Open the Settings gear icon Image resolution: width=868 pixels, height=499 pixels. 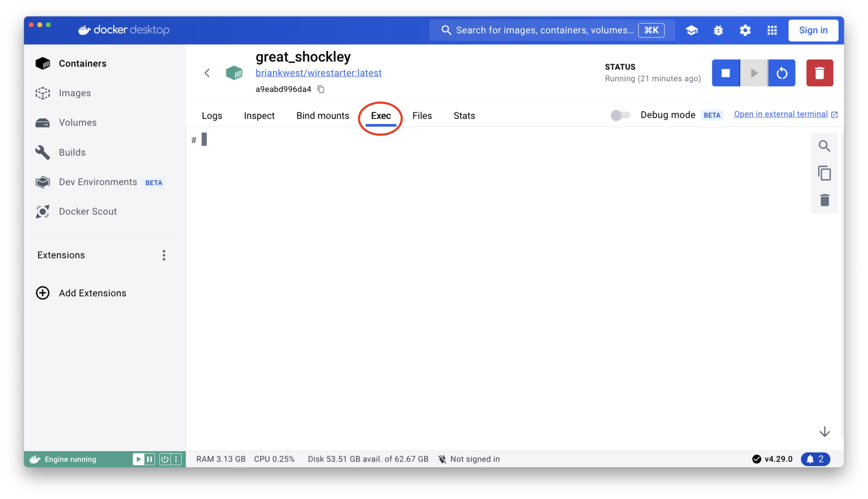[x=745, y=30]
